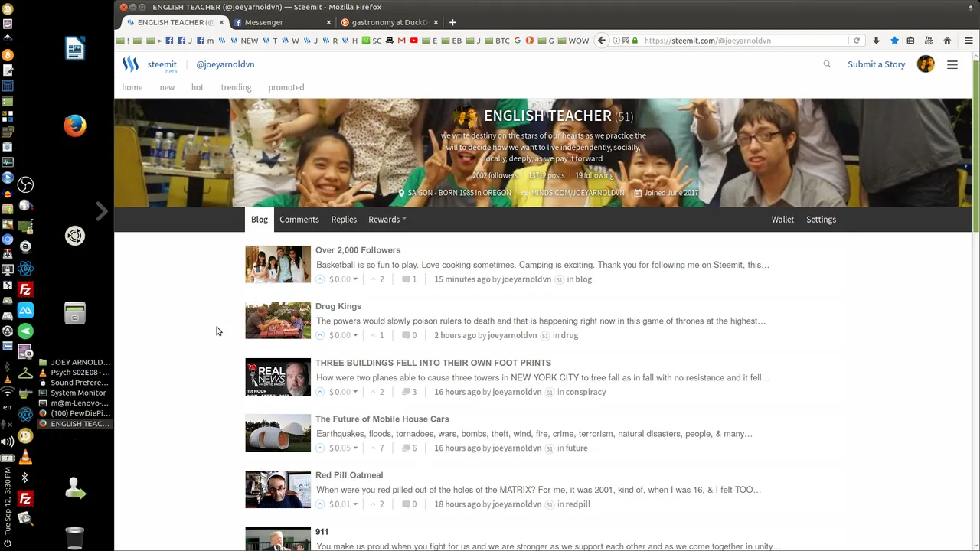Screen dimensions: 980x551
Task: Open the redpill tag link
Action: [578, 504]
